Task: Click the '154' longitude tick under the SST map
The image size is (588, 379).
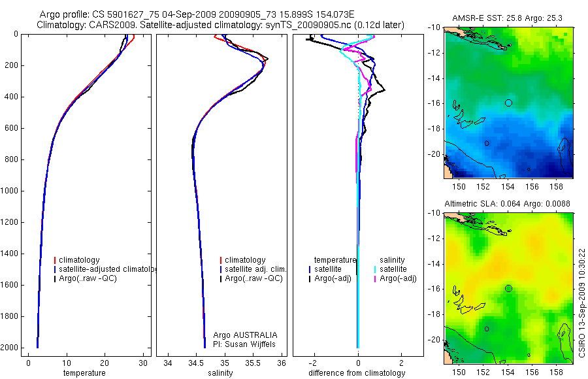Action: point(508,186)
